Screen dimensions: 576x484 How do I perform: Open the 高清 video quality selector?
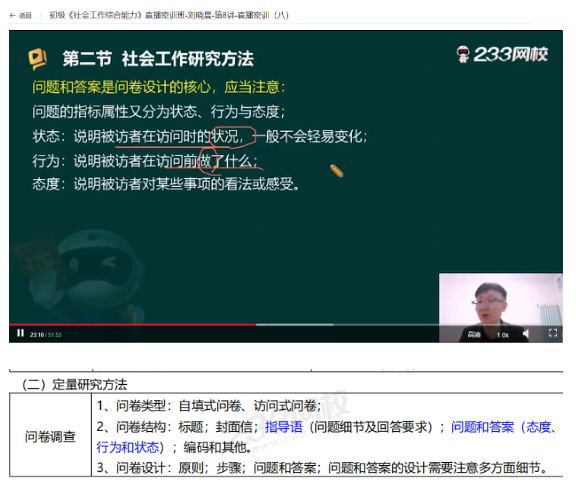point(474,335)
